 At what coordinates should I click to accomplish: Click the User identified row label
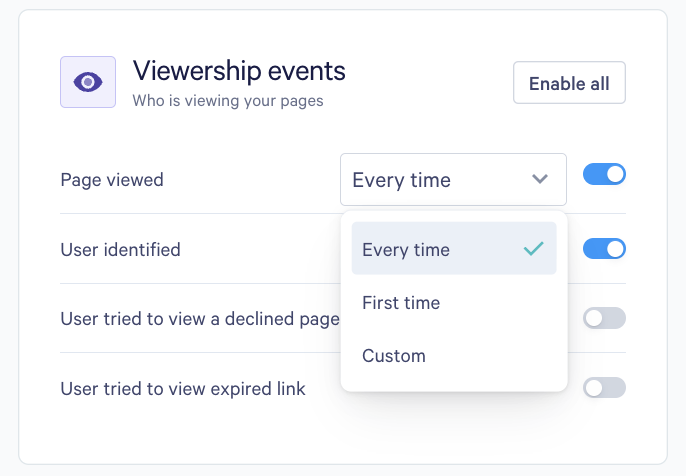(x=120, y=249)
